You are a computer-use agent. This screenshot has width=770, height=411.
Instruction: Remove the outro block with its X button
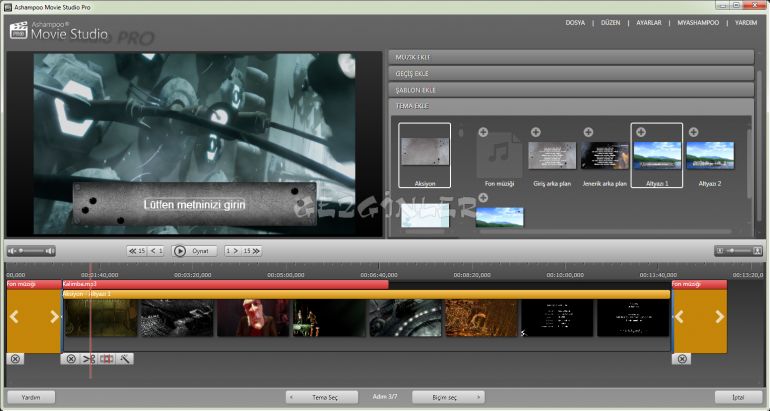(682, 359)
